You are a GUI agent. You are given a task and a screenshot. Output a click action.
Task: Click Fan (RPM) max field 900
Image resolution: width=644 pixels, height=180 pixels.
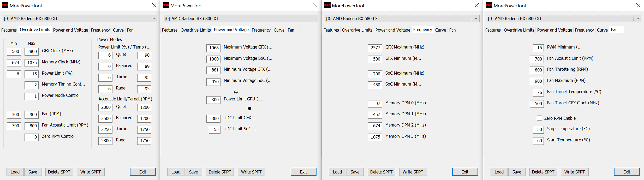coord(32,115)
